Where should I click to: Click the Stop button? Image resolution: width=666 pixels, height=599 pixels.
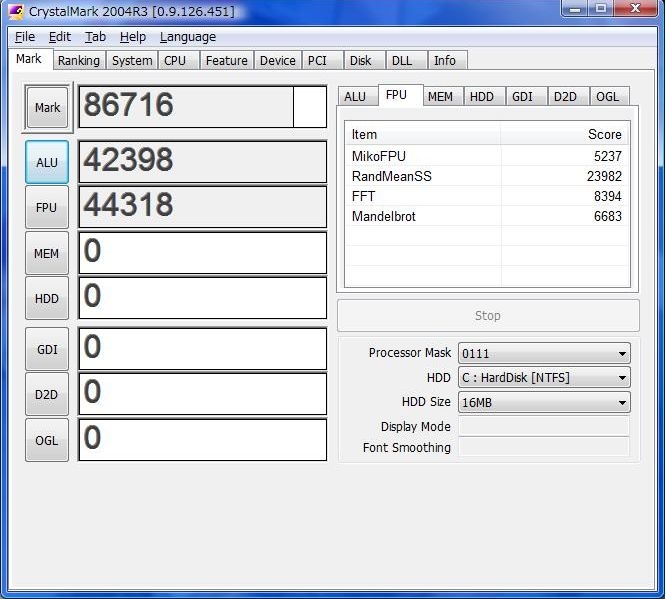click(x=488, y=316)
